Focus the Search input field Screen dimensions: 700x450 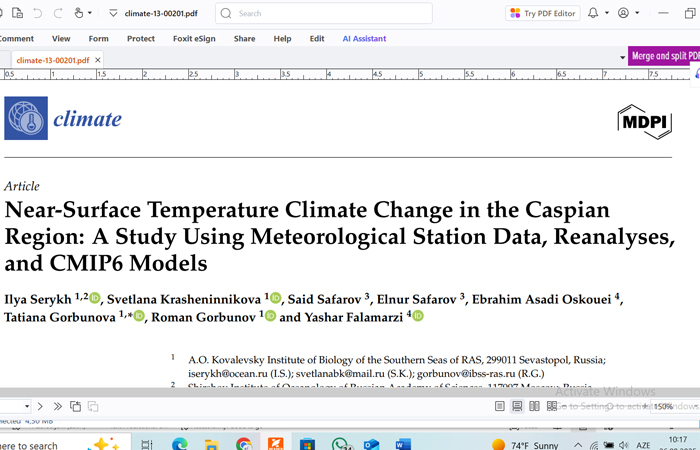(324, 13)
